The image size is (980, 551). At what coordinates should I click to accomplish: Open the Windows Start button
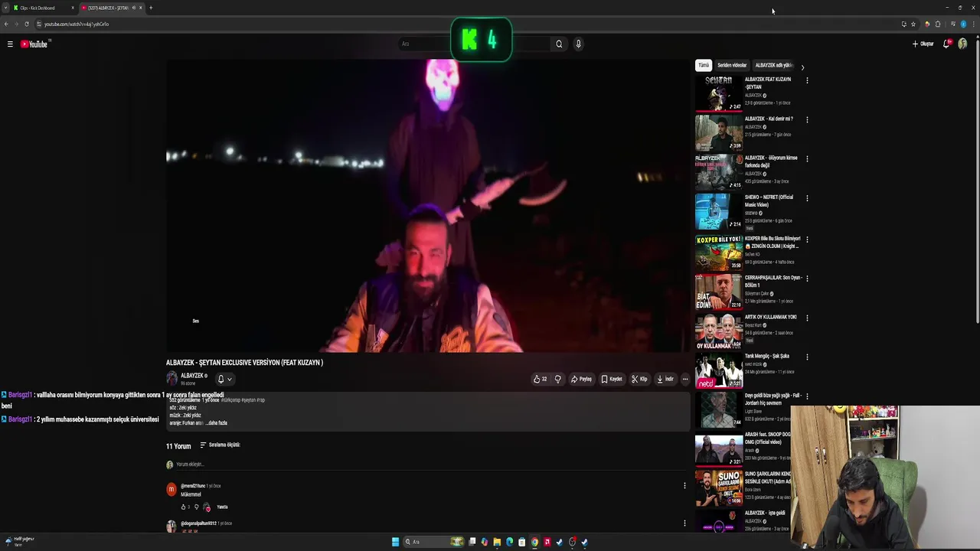[395, 542]
